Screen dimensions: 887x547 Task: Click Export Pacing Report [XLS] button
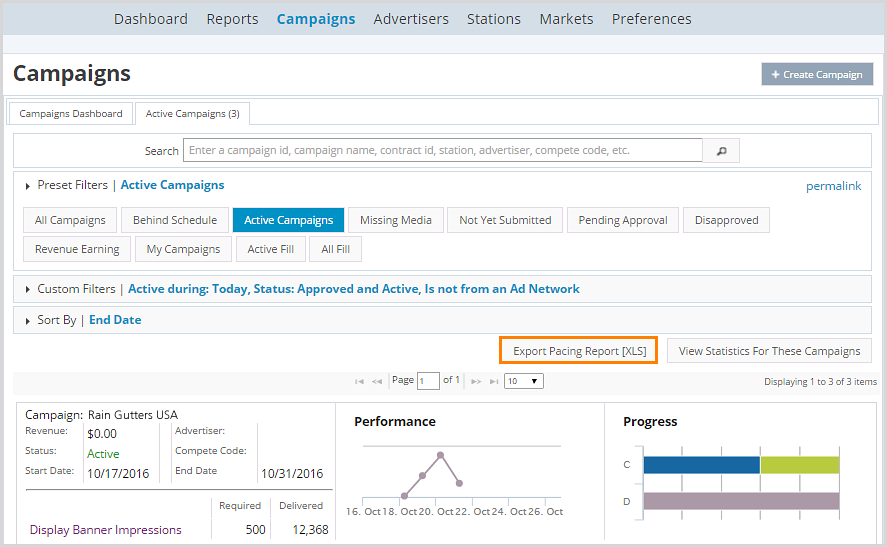tap(579, 351)
